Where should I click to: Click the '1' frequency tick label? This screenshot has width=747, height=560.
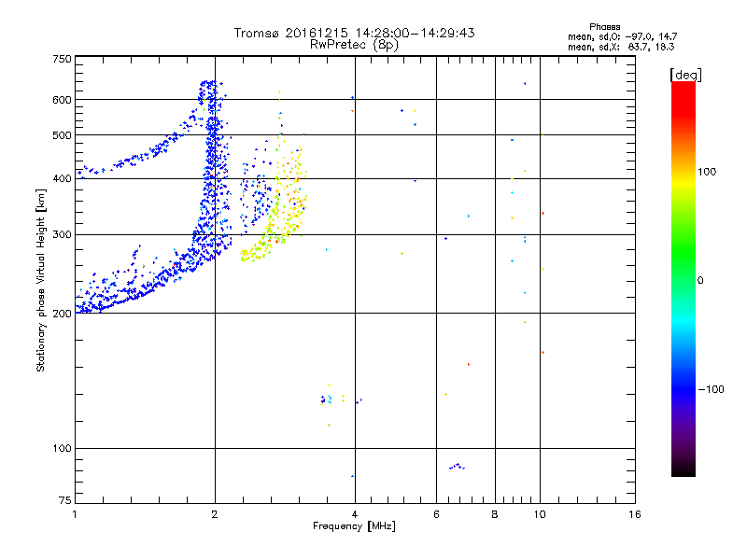pos(75,514)
